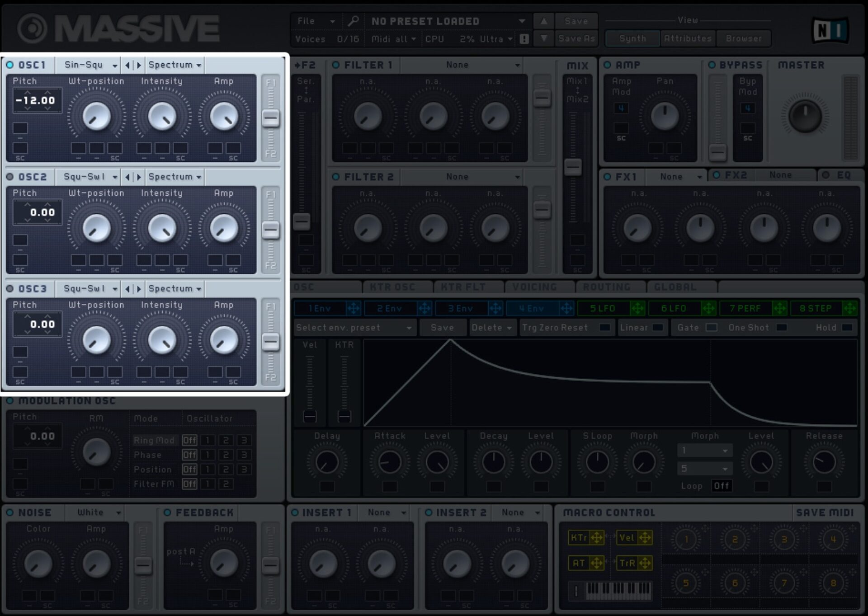Move the F1/F2 routing slider on OSC1

[271, 118]
